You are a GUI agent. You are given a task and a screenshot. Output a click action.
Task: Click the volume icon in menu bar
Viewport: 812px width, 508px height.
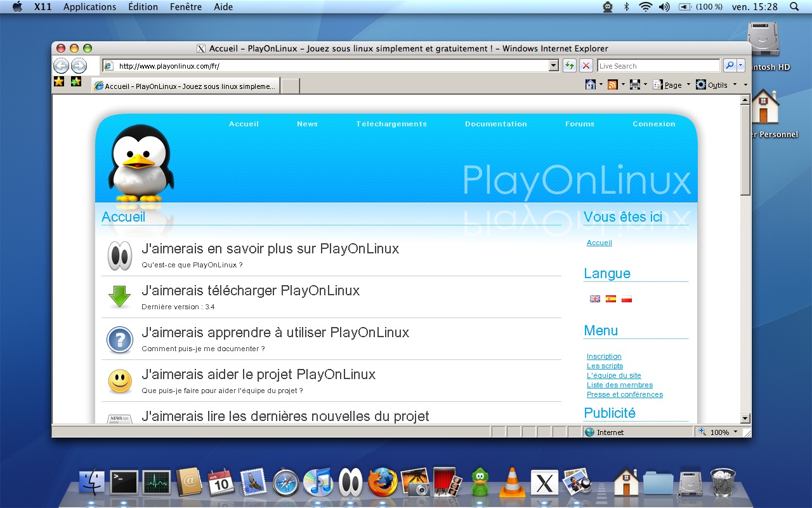coord(664,7)
